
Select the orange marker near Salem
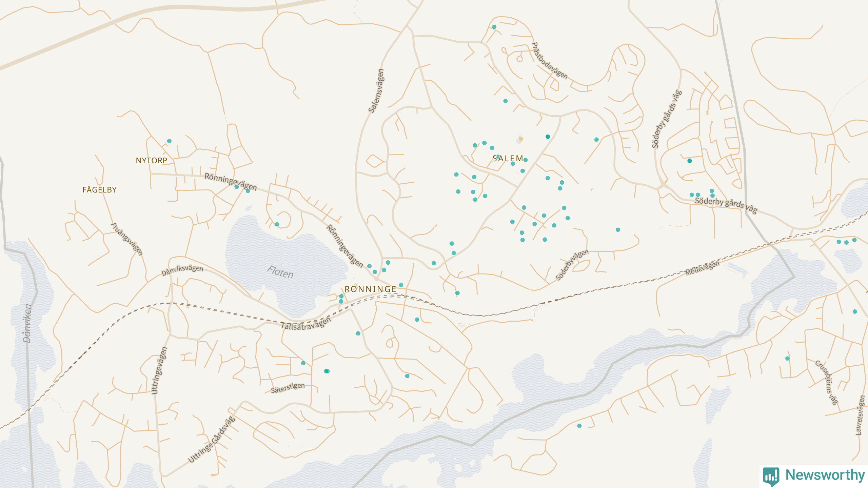click(x=520, y=139)
